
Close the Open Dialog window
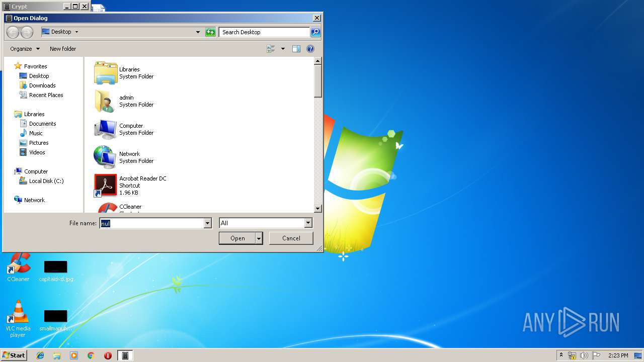(x=316, y=18)
